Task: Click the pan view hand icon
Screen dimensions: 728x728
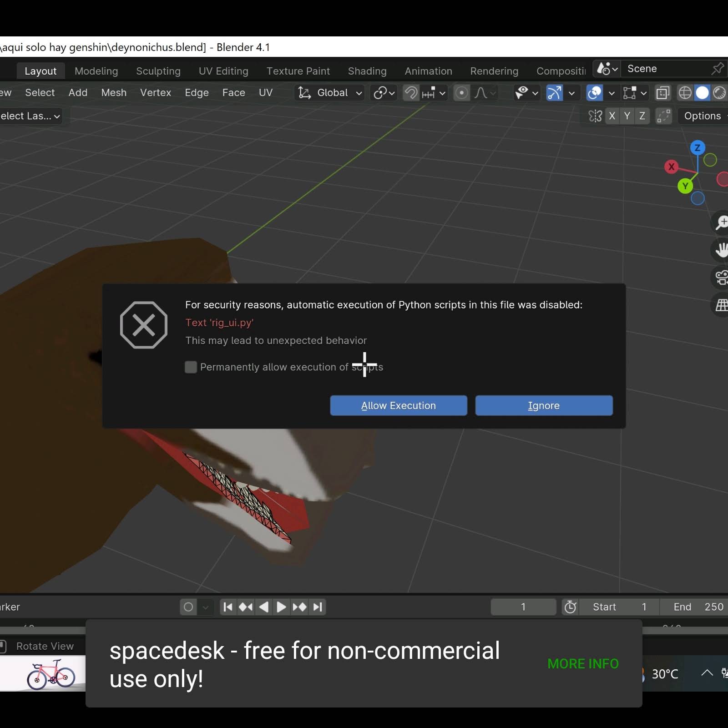Action: click(x=721, y=250)
